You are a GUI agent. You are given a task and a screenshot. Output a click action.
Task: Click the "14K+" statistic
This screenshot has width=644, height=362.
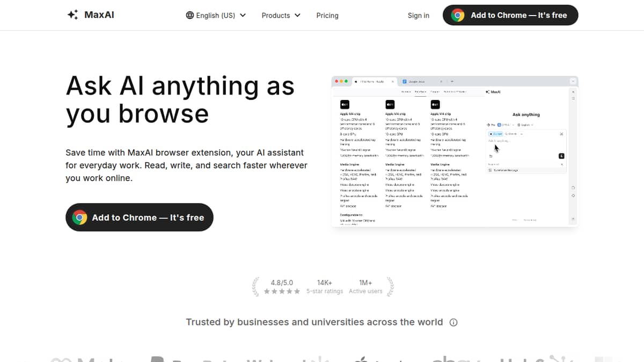[325, 283]
